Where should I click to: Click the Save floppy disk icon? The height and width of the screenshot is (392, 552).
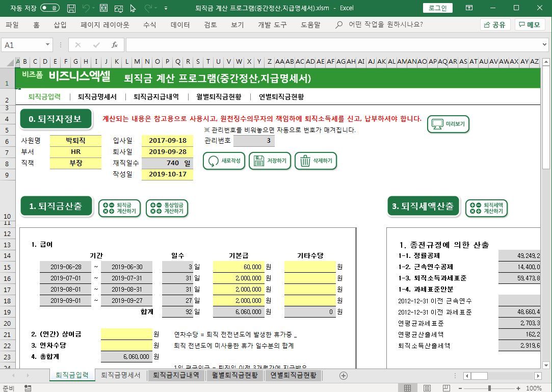[x=71, y=8]
